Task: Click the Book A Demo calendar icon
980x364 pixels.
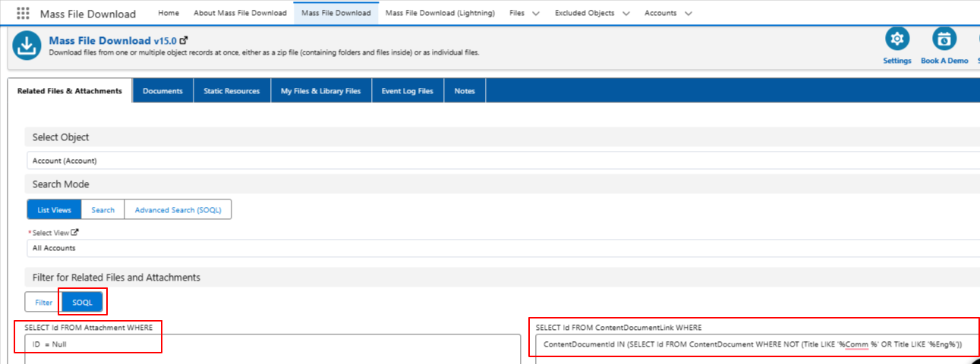Action: tap(944, 39)
